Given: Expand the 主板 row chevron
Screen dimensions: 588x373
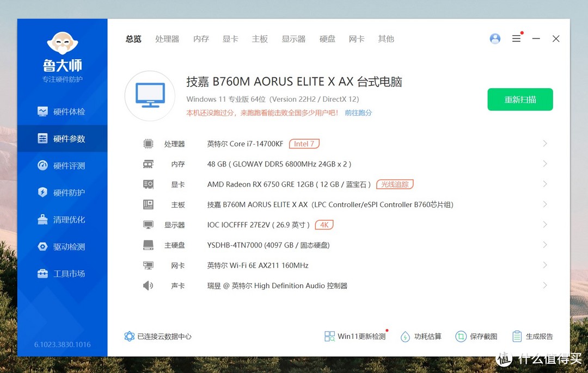Looking at the screenshot, I should coord(545,204).
